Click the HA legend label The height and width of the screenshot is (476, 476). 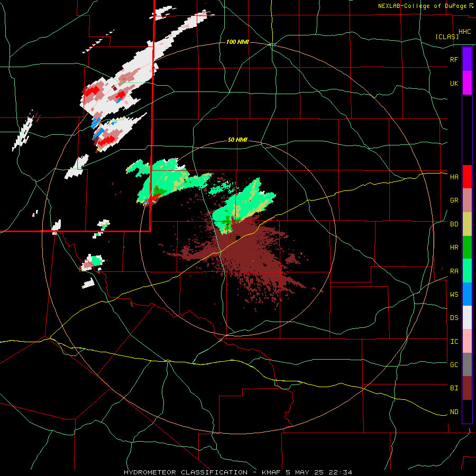pos(454,177)
